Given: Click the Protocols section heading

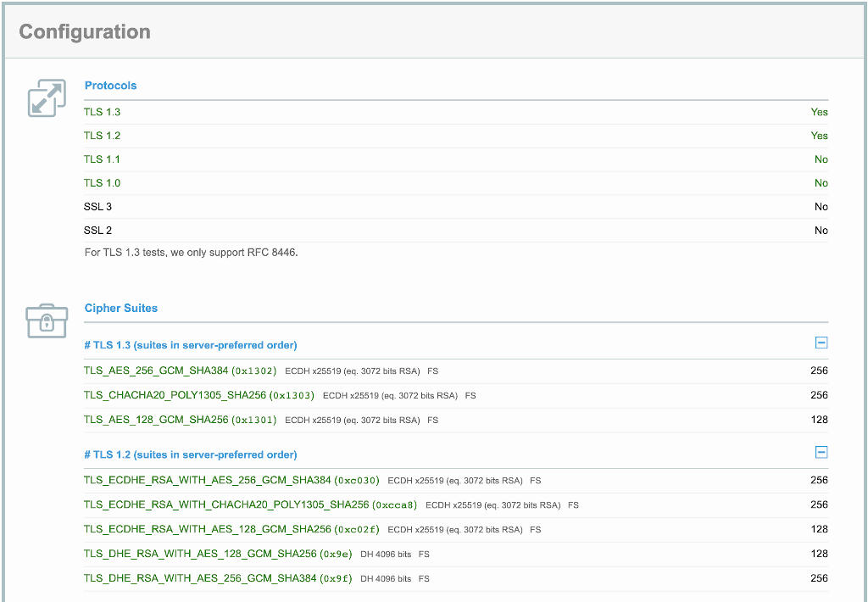Looking at the screenshot, I should coord(111,86).
